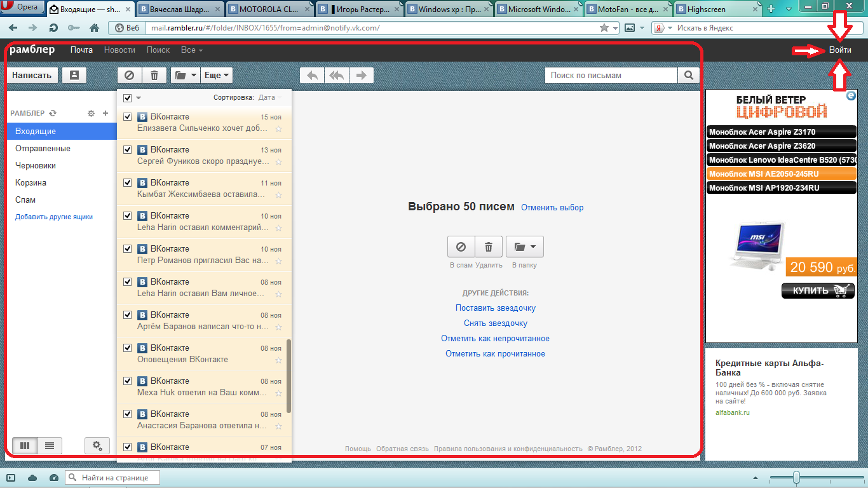The width and height of the screenshot is (868, 488).
Task: Uncheck Кымбат Жексимбаева message checkbox
Action: [127, 183]
